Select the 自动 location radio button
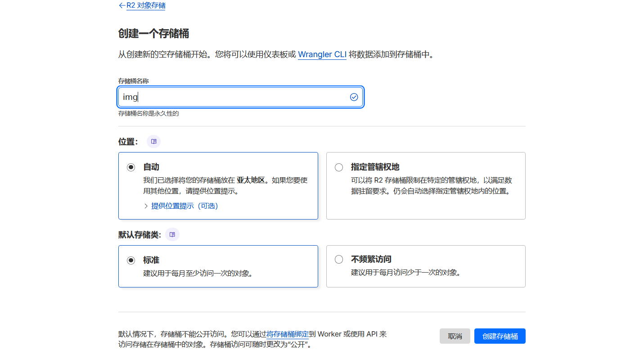This screenshot has width=644, height=350. (131, 167)
